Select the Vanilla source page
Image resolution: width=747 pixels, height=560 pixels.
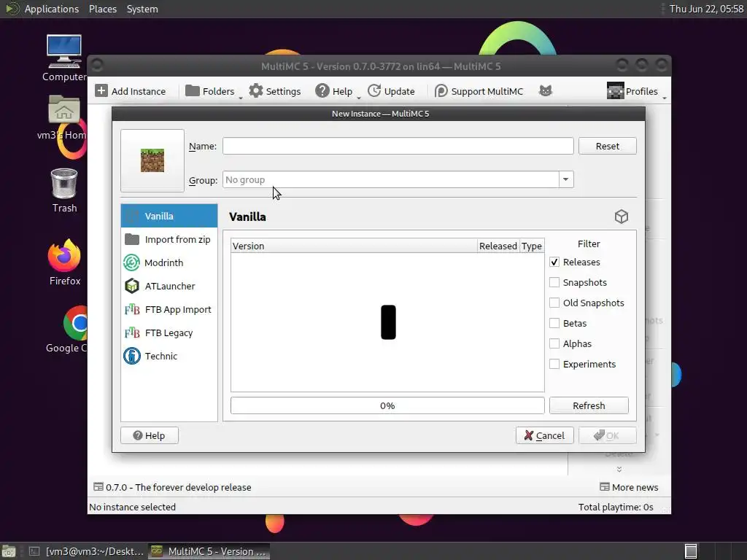point(169,216)
